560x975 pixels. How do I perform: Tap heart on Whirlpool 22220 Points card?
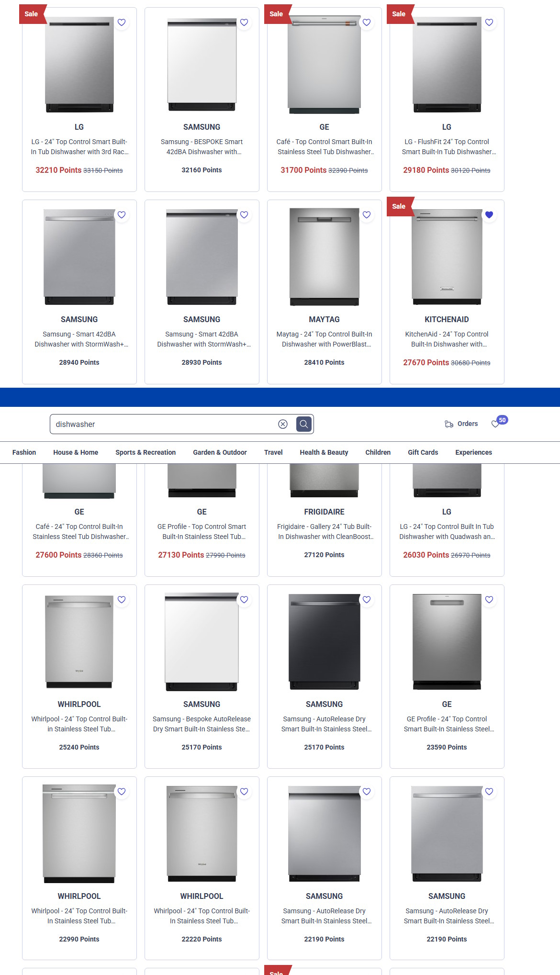point(244,792)
